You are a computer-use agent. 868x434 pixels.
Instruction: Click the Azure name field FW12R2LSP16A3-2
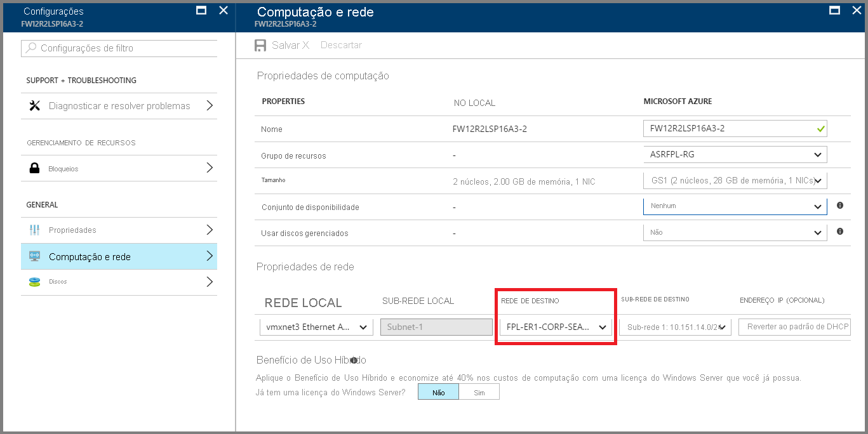pos(735,128)
